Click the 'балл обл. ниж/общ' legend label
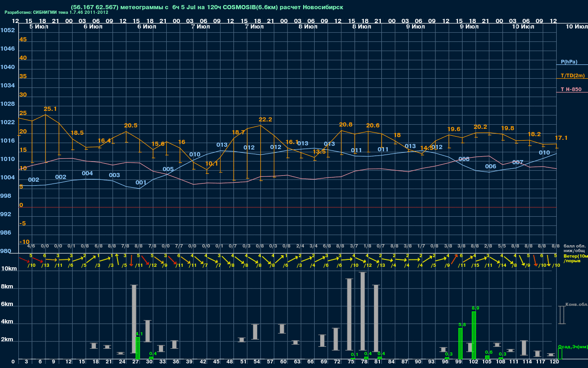Viewport: 588px width, 368px height. [x=575, y=248]
